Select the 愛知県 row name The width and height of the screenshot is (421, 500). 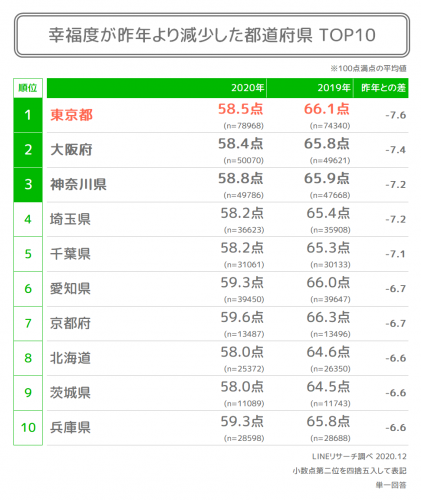tap(70, 289)
